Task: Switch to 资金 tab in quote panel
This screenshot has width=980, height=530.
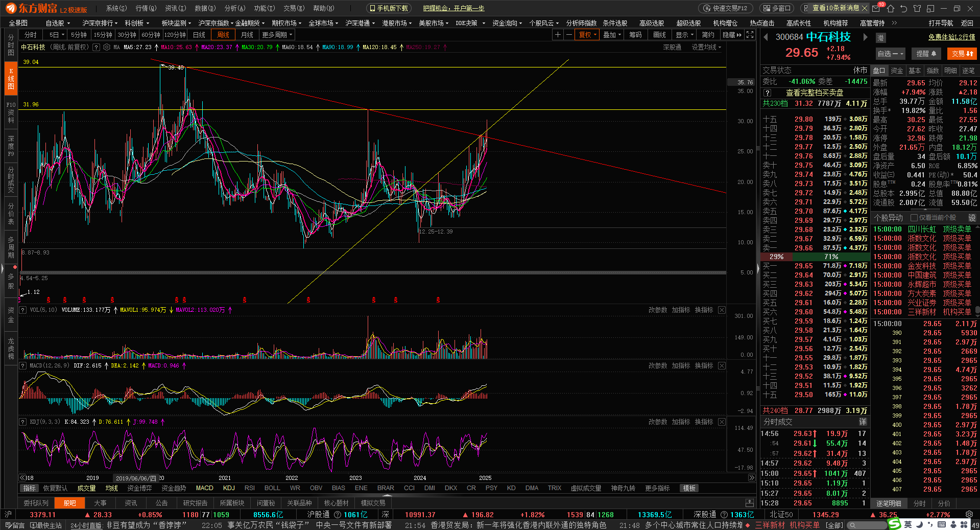Action: coord(897,71)
